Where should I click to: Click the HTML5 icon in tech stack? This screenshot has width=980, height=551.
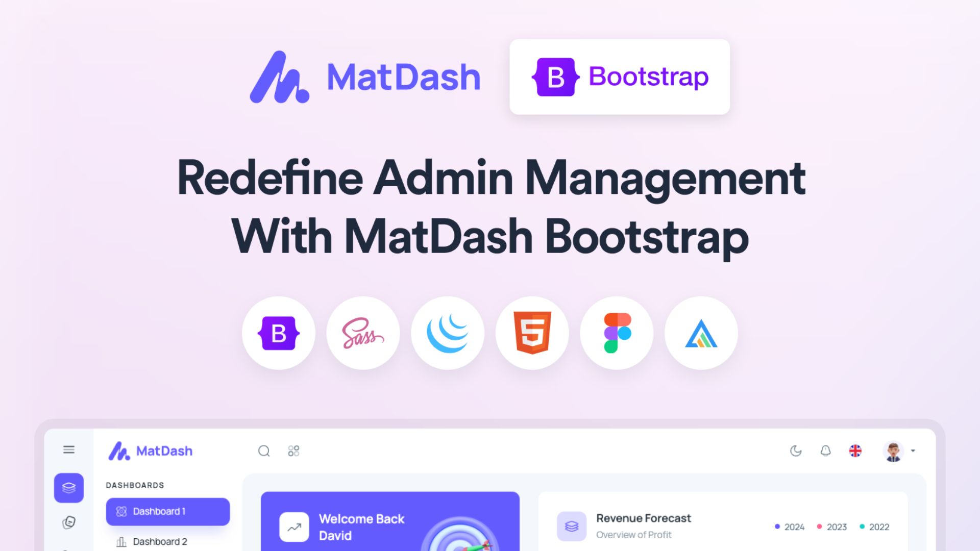click(532, 332)
